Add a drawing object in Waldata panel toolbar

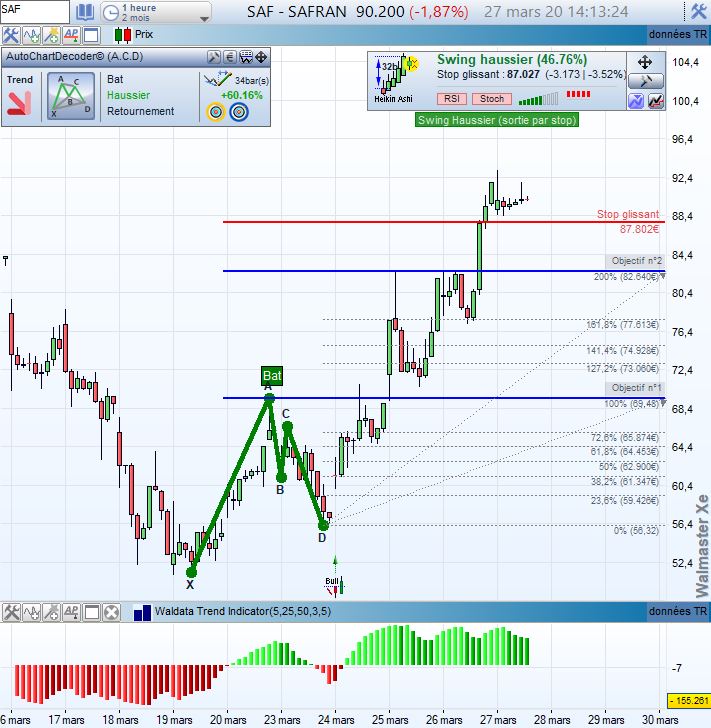(52, 612)
